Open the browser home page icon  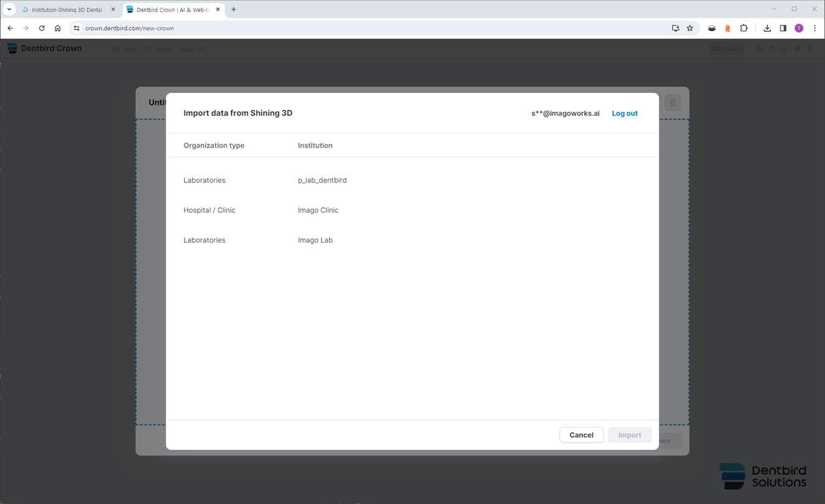[x=58, y=28]
